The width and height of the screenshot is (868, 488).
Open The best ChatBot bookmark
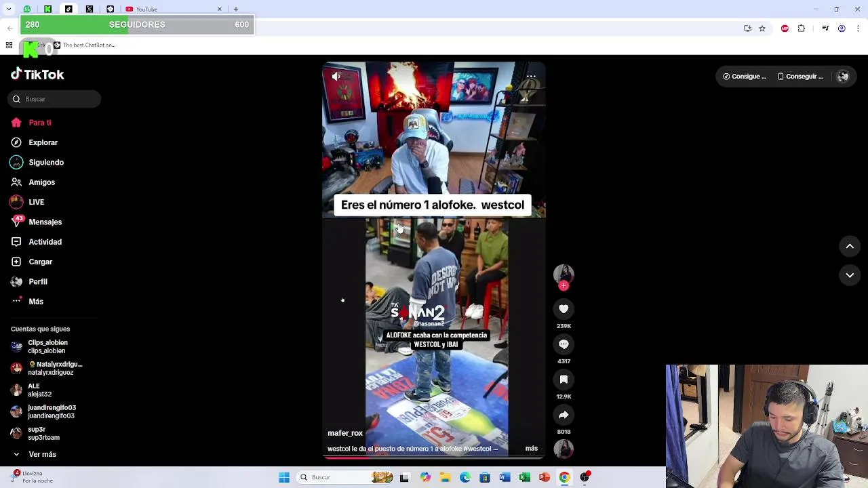point(84,45)
